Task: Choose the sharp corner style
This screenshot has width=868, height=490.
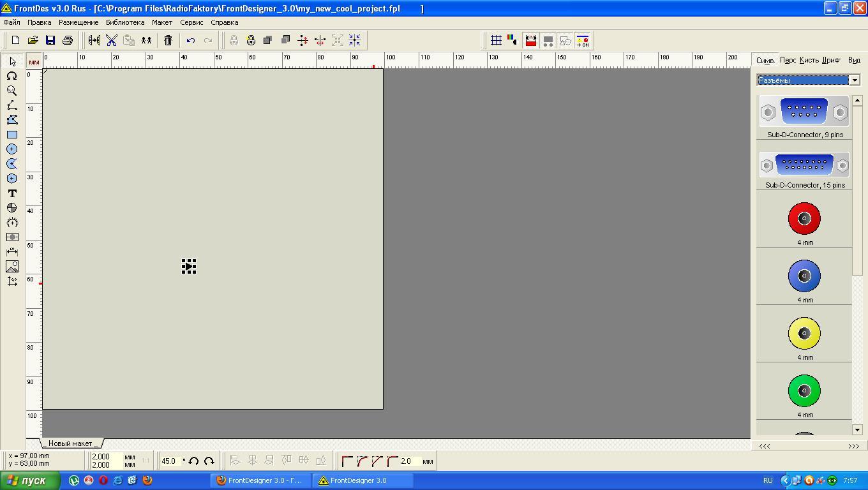Action: click(347, 461)
